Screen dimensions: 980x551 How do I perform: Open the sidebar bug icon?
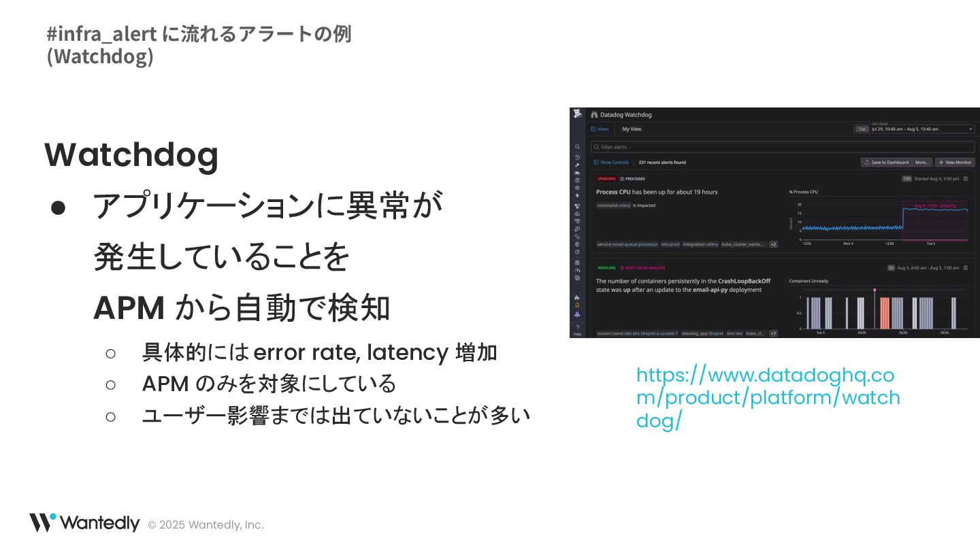(x=577, y=263)
